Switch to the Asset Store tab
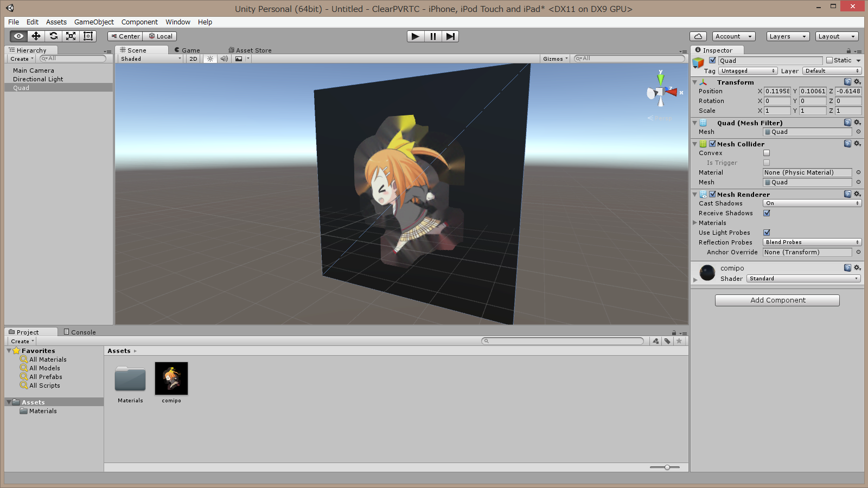Viewport: 868px width, 488px height. 250,50
